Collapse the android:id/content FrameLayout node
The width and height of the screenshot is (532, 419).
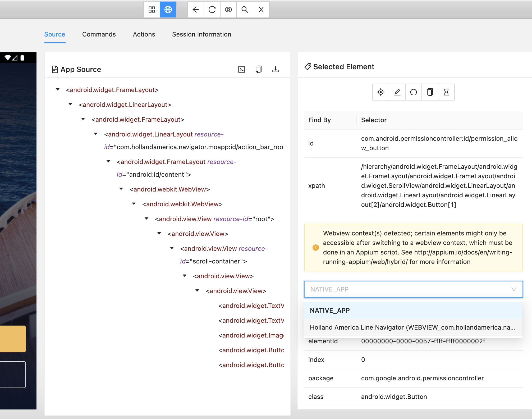(108, 162)
